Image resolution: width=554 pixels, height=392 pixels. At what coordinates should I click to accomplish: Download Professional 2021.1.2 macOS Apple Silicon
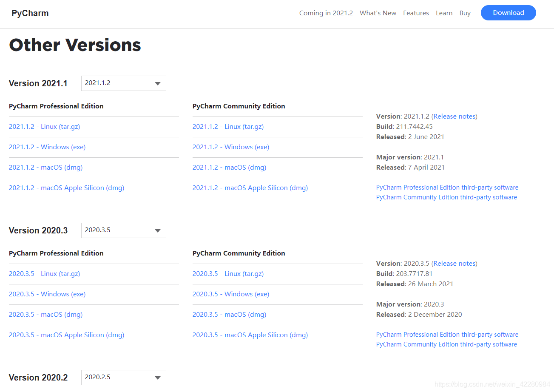tap(67, 188)
